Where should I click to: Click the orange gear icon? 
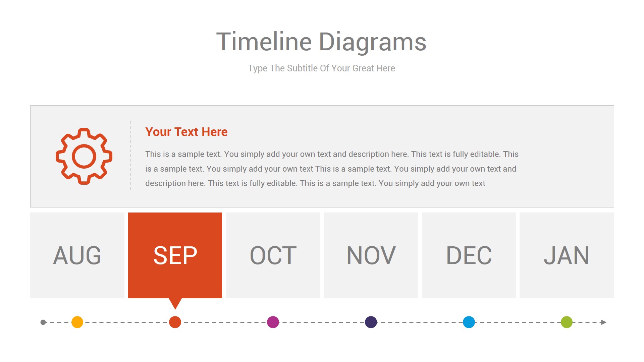coord(84,156)
